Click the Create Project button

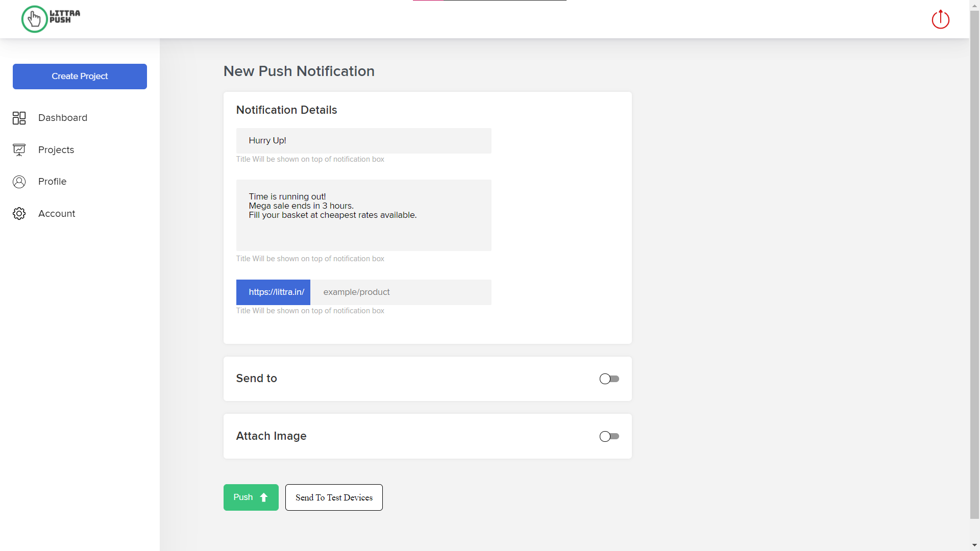click(x=80, y=77)
